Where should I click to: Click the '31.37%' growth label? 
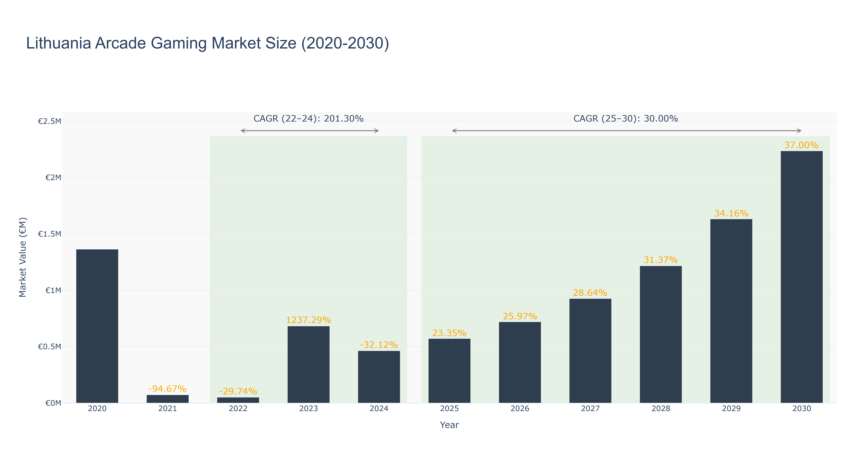click(660, 260)
